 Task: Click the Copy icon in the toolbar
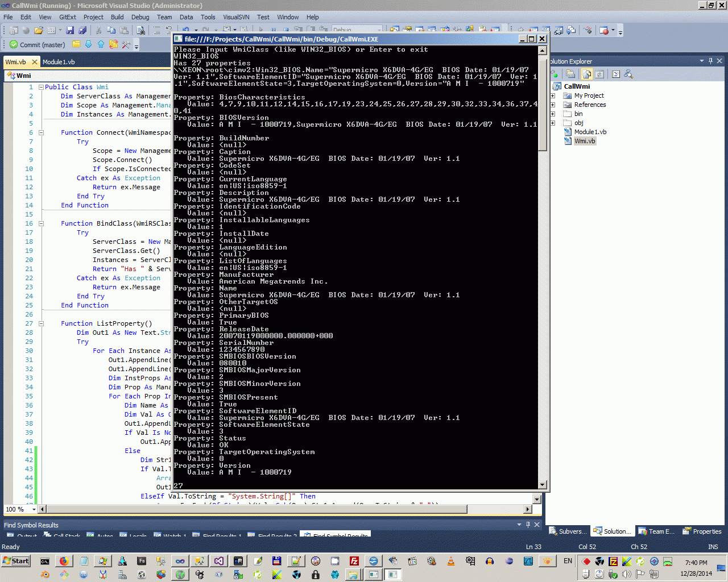click(111, 30)
